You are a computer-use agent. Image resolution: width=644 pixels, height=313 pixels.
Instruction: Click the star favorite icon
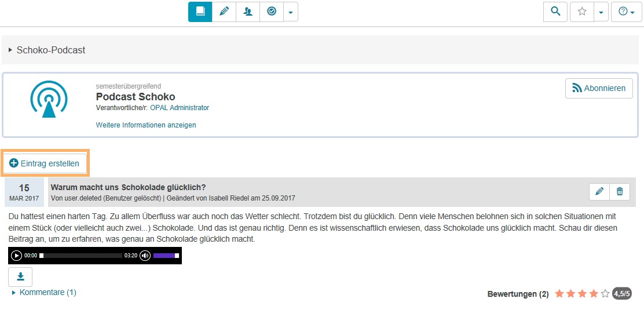point(582,12)
